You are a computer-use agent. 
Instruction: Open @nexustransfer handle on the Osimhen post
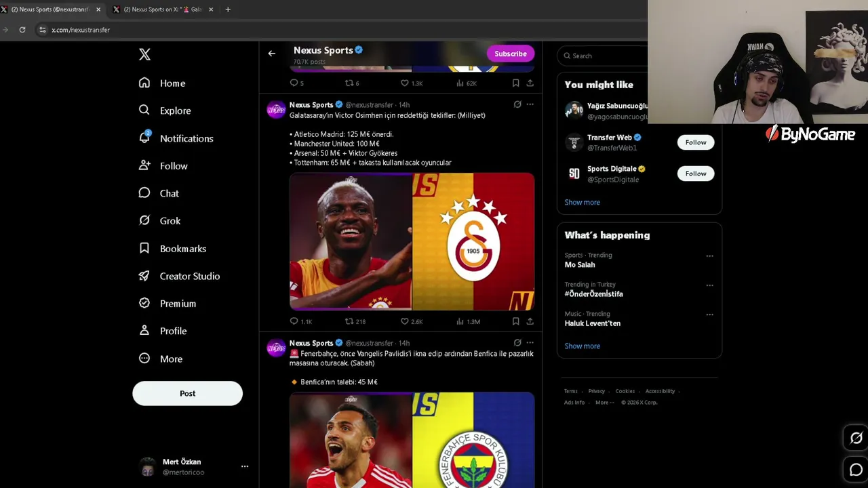pyautogui.click(x=370, y=105)
